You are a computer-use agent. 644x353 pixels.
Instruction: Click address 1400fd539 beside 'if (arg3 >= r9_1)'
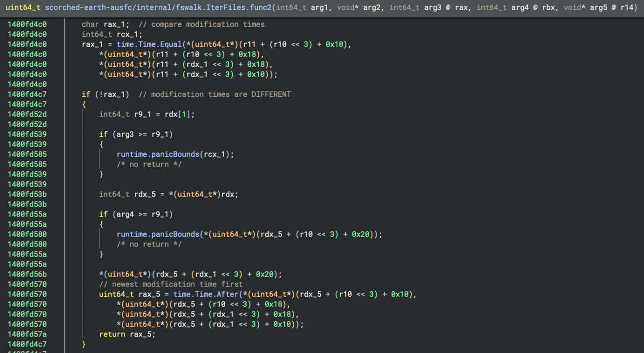tap(27, 135)
